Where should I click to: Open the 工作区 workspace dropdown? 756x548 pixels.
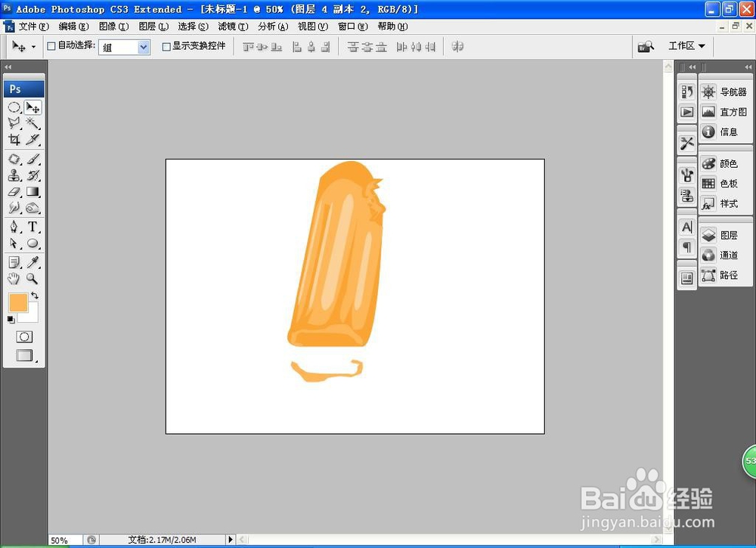[x=686, y=46]
